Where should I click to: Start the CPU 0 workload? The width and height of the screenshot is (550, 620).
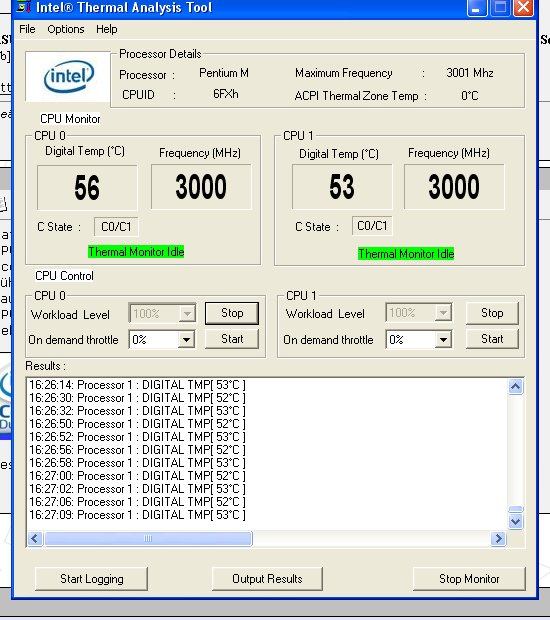(232, 339)
